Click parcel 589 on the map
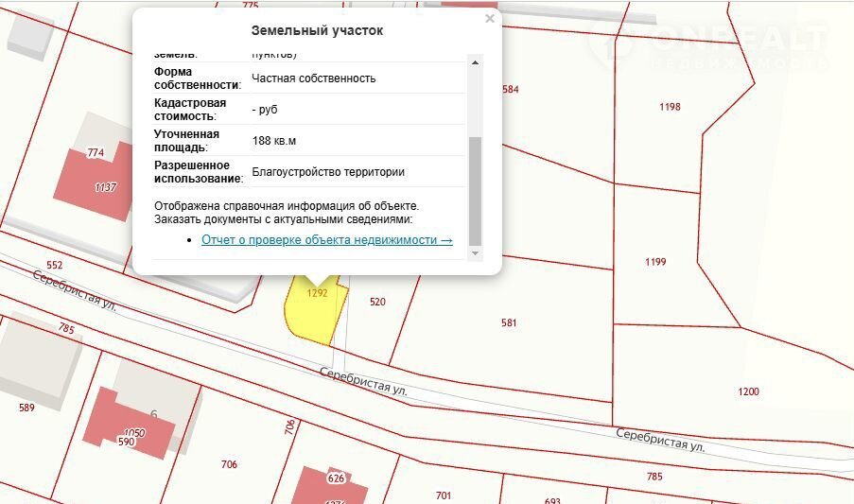The width and height of the screenshot is (854, 504). (x=26, y=408)
